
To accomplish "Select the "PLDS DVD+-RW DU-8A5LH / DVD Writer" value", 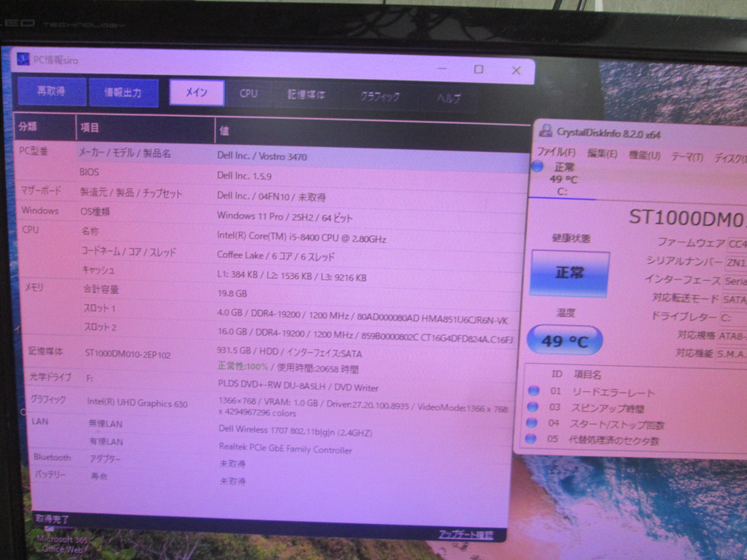I will coord(298,386).
